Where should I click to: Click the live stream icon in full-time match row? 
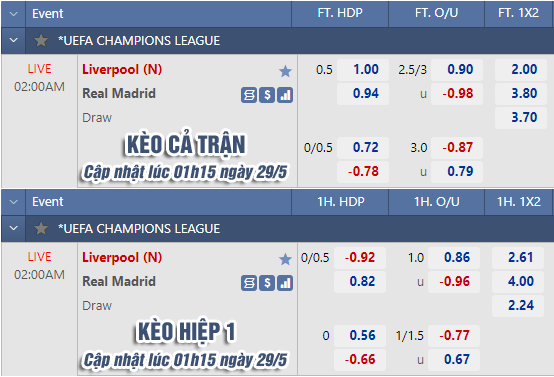(249, 95)
